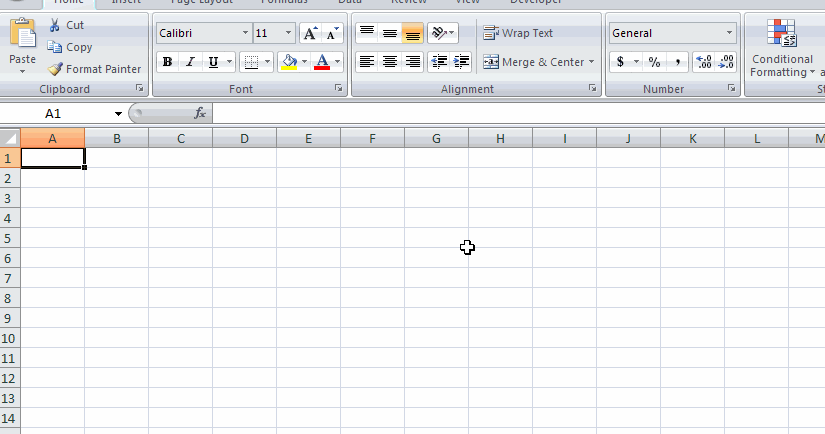Viewport: 825px width, 434px height.
Task: Expand the underline style arrow
Action: pyautogui.click(x=229, y=62)
